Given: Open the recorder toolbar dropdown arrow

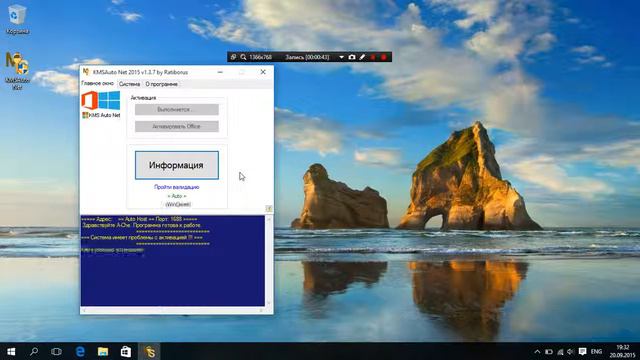Looking at the screenshot, I should (x=341, y=57).
